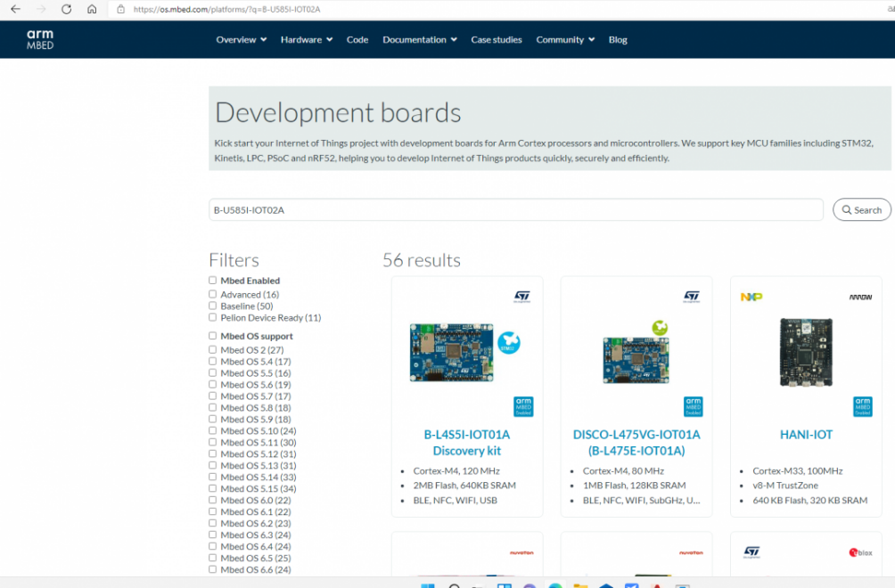Select the Mbed OS 5.15 (34) checkbox
895x588 pixels.
coord(212,488)
